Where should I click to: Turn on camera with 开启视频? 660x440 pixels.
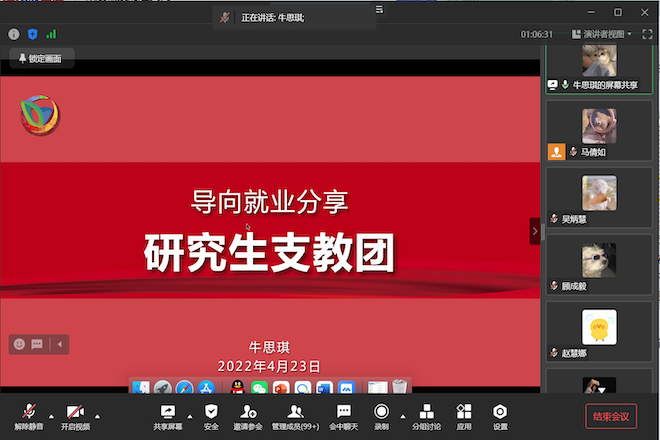[x=74, y=412]
